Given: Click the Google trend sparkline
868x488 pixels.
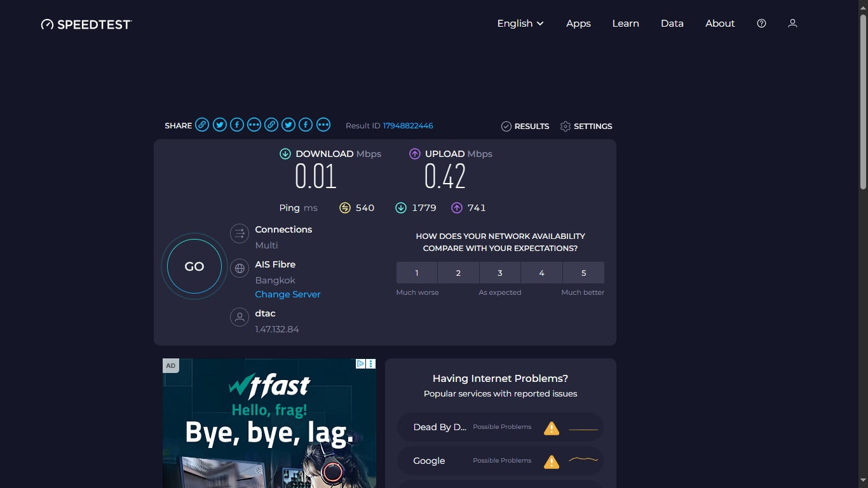Looking at the screenshot, I should tap(583, 459).
